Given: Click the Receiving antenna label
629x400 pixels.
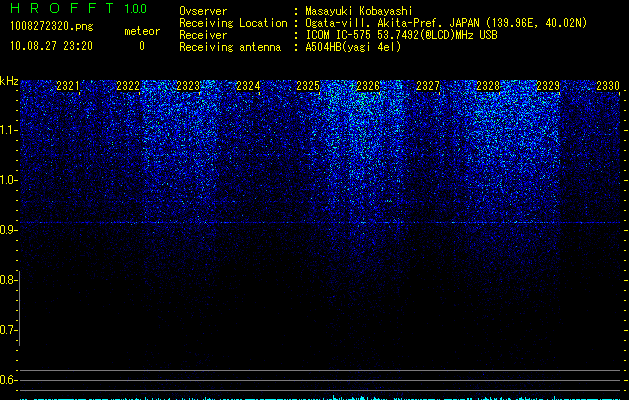Looking at the screenshot, I should click(x=230, y=47).
